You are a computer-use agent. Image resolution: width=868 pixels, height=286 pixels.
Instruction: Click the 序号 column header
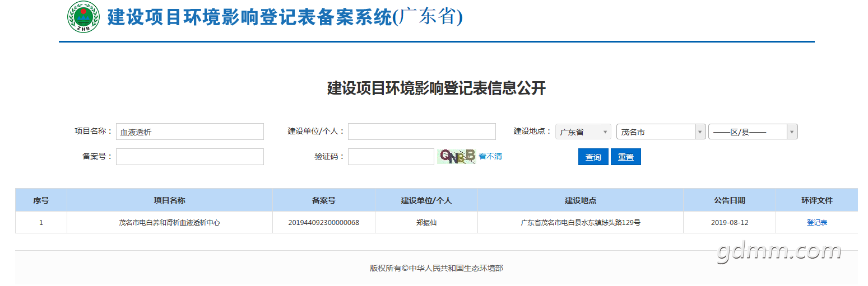[x=41, y=200]
